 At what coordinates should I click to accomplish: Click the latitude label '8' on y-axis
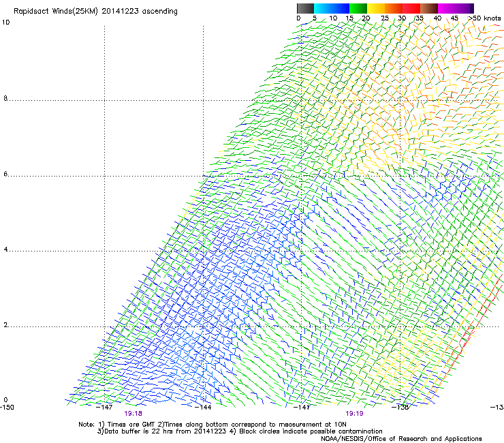coord(5,98)
